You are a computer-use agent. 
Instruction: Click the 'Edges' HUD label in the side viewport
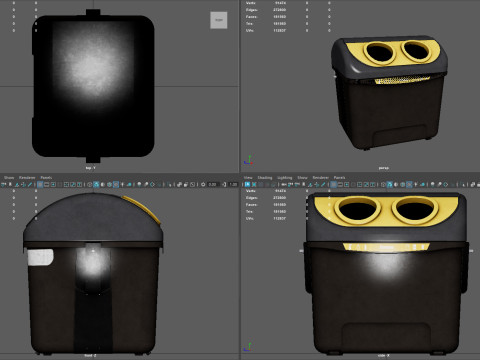[251, 198]
